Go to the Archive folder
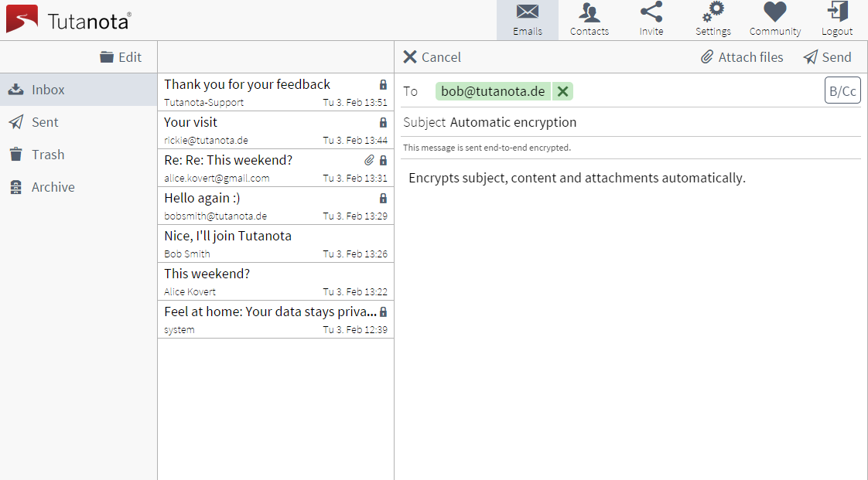Image resolution: width=868 pixels, height=480 pixels. 53,187
